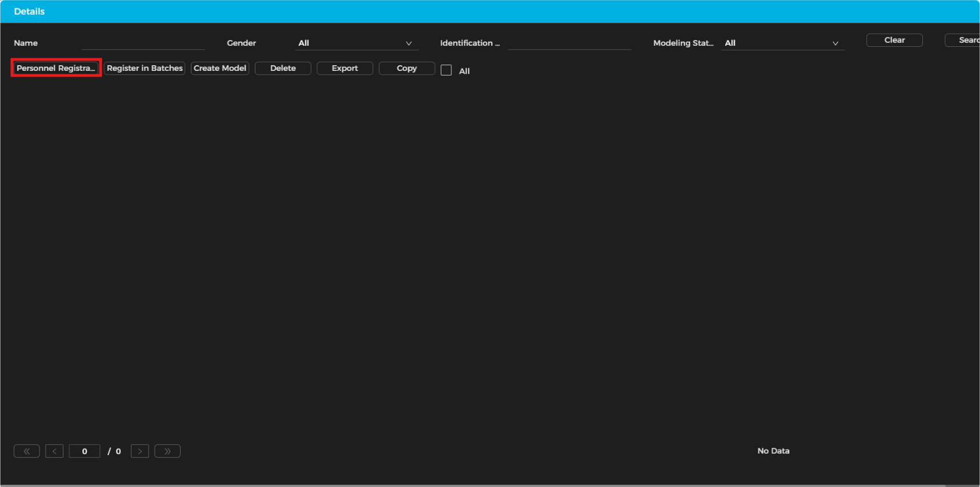Click the Create Model button
Viewport: 980px width, 487px height.
tap(220, 68)
